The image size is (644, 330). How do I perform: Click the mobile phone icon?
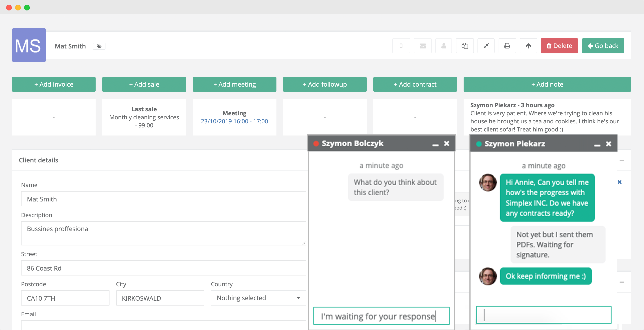(x=401, y=46)
